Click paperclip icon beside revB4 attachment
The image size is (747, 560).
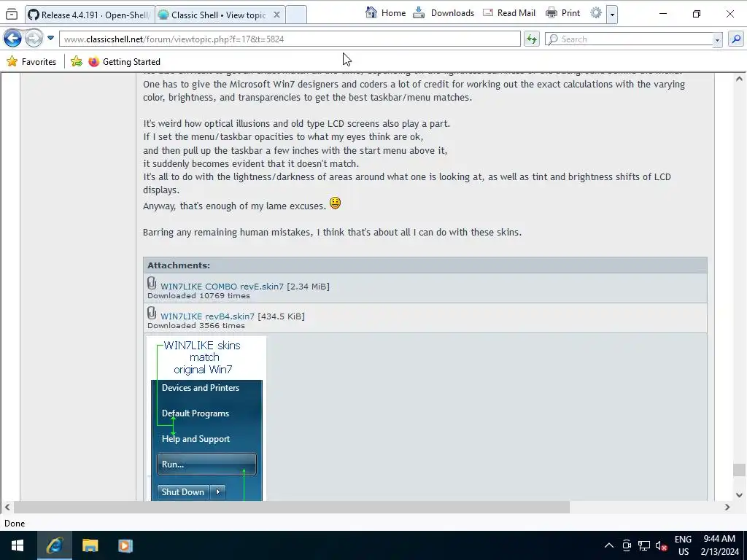pyautogui.click(x=152, y=314)
